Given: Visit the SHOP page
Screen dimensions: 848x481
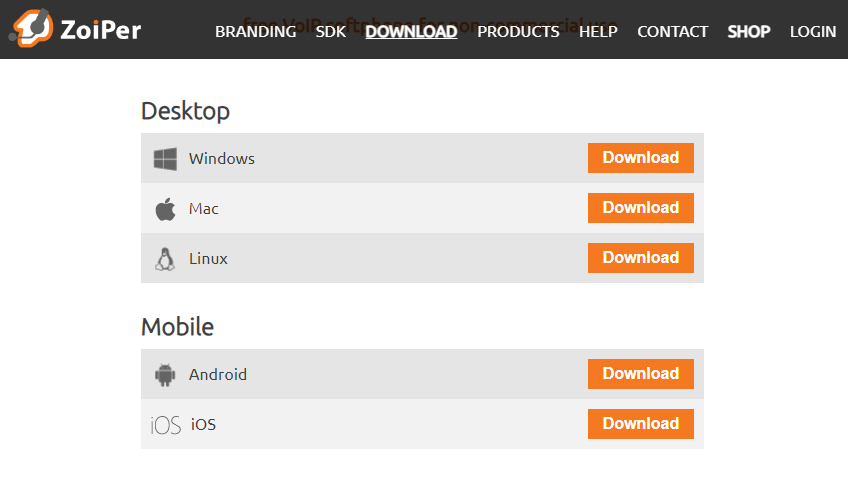Looking at the screenshot, I should [x=749, y=31].
